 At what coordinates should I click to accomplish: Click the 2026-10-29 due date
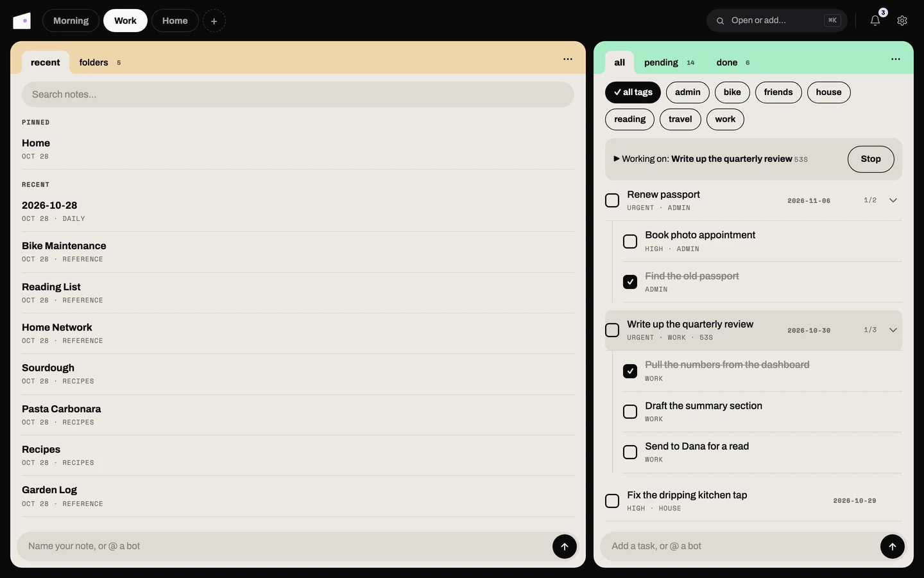[x=855, y=501]
